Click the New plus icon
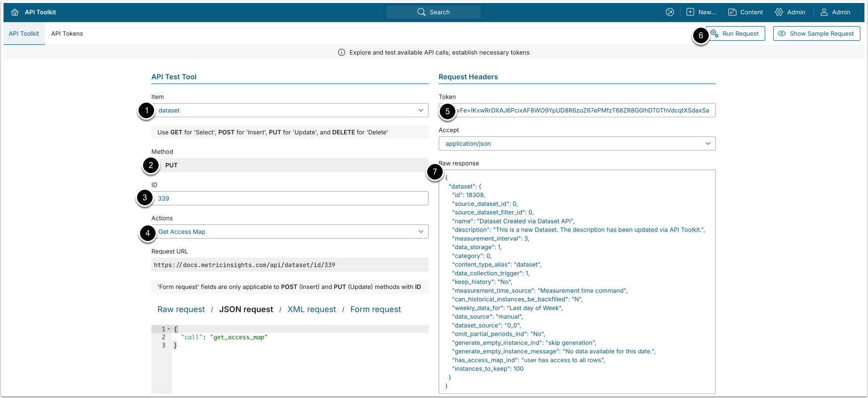Screen dimensions: 868x398 pyautogui.click(x=690, y=12)
